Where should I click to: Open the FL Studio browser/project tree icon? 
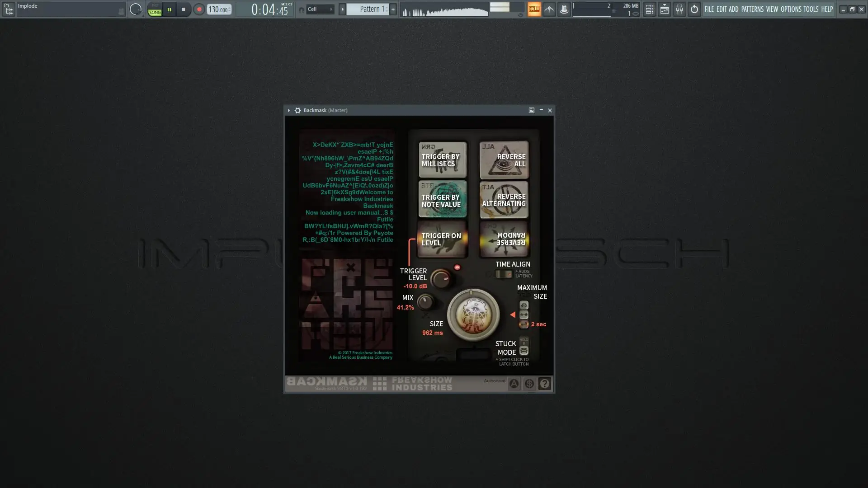coord(9,9)
